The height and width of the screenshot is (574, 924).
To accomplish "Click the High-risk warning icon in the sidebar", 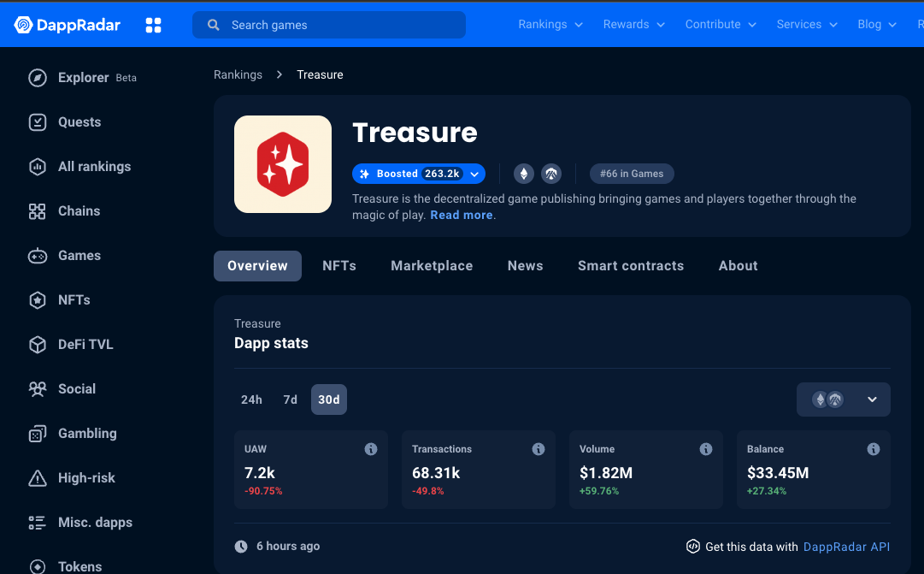I will coord(38,477).
